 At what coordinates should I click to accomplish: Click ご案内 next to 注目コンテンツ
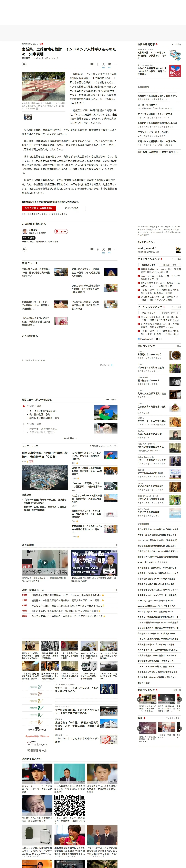tap(178, 346)
